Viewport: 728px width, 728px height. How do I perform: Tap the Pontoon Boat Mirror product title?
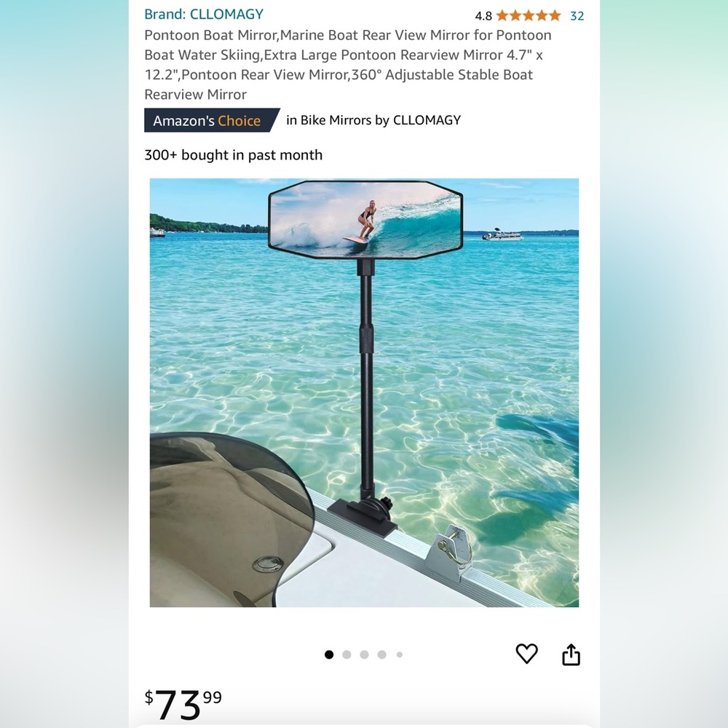point(348,65)
